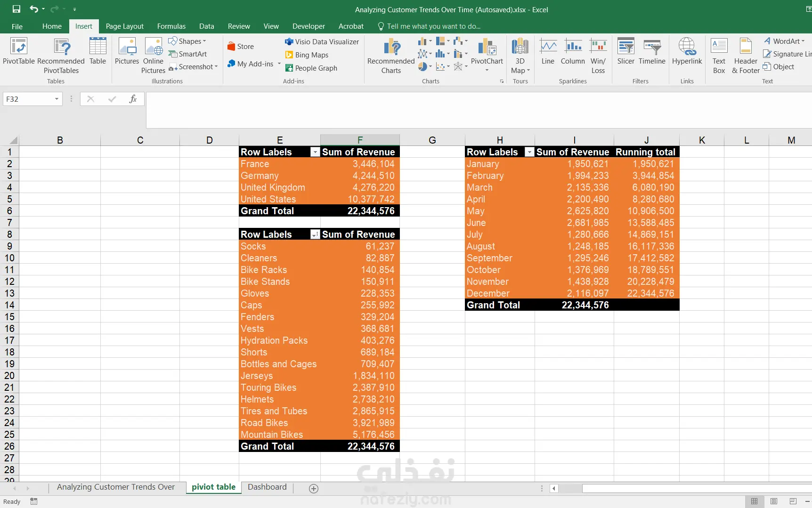
Task: Switch to Page Break Preview in status bar
Action: click(x=793, y=501)
